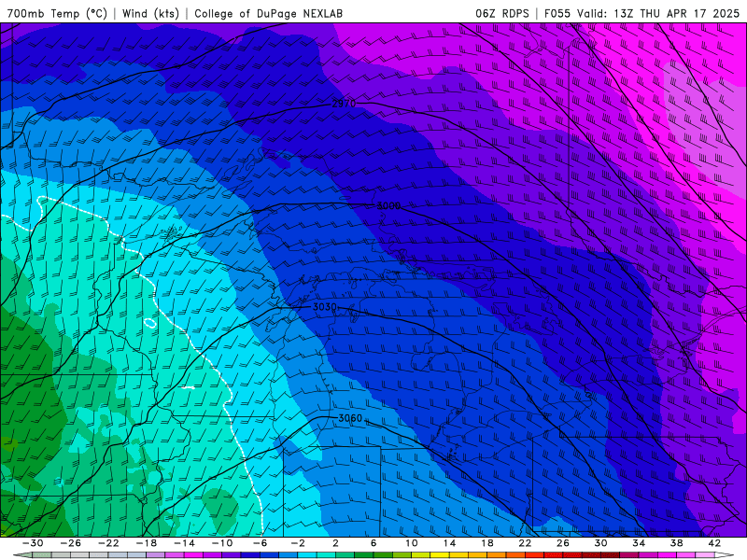Click the 10 colorbar tick label
Screen dimensions: 747x560
click(x=412, y=543)
